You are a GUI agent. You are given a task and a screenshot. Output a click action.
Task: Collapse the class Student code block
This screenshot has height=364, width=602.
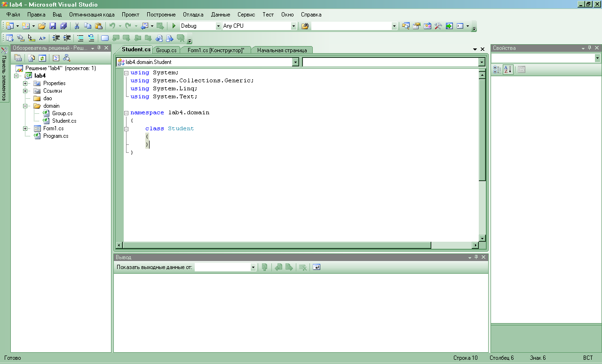point(126,129)
